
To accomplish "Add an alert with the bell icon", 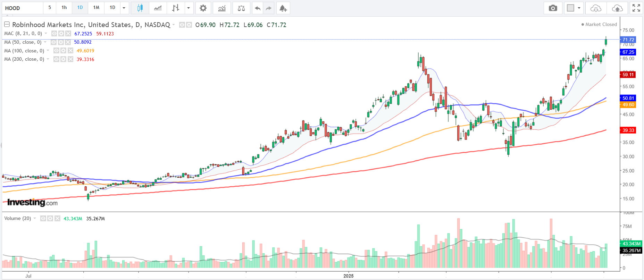I will pyautogui.click(x=283, y=8).
